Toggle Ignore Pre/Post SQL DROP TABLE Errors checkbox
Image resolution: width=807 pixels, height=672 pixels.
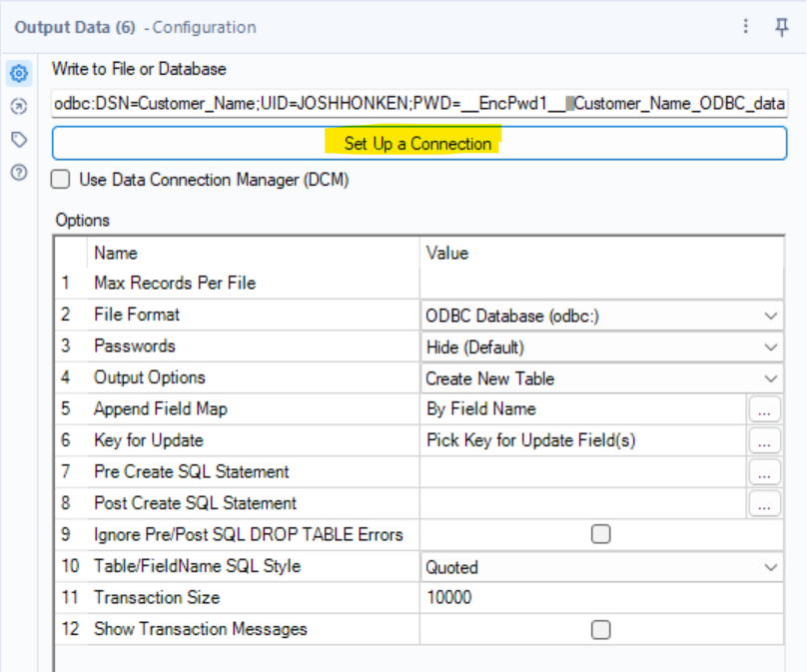pos(600,534)
